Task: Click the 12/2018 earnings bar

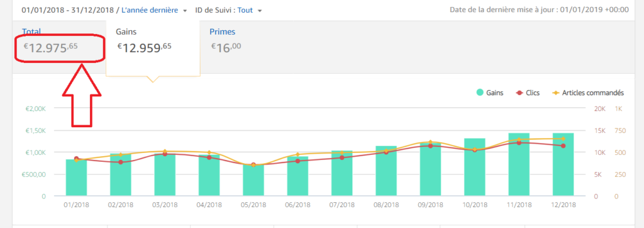Action: coord(563,164)
